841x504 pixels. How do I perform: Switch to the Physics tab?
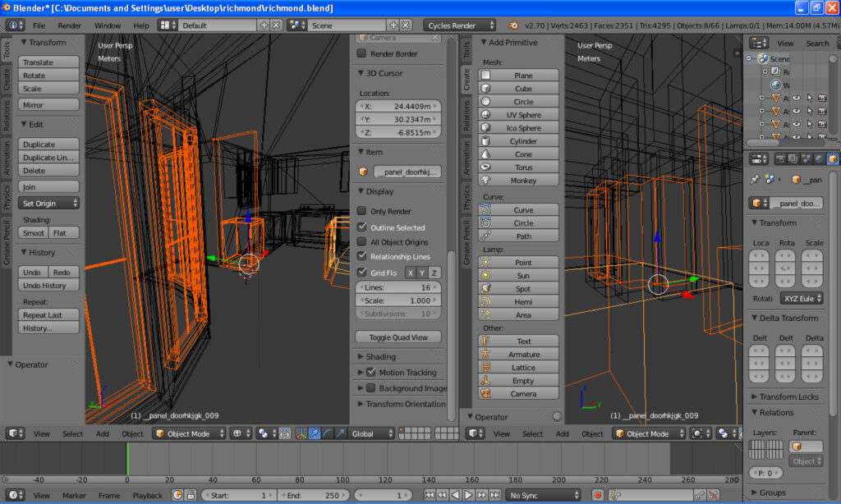(x=7, y=197)
